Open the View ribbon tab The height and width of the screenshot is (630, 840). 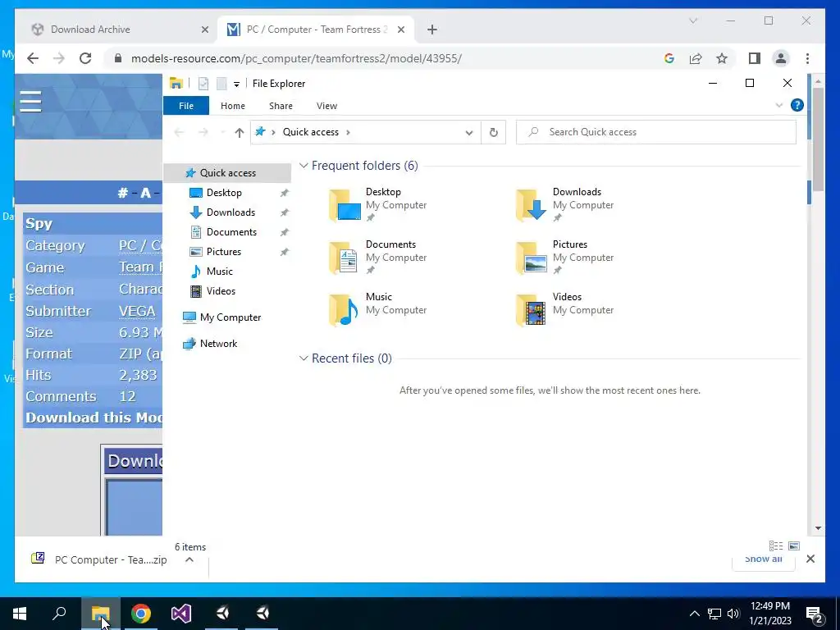click(326, 106)
